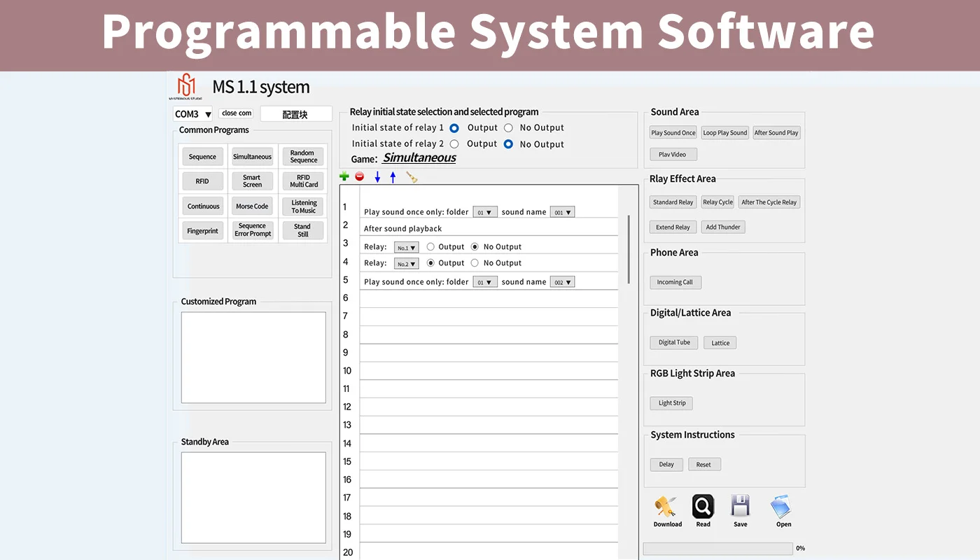Open the sound name 001 dropdown
This screenshot has height=560, width=980.
(562, 212)
